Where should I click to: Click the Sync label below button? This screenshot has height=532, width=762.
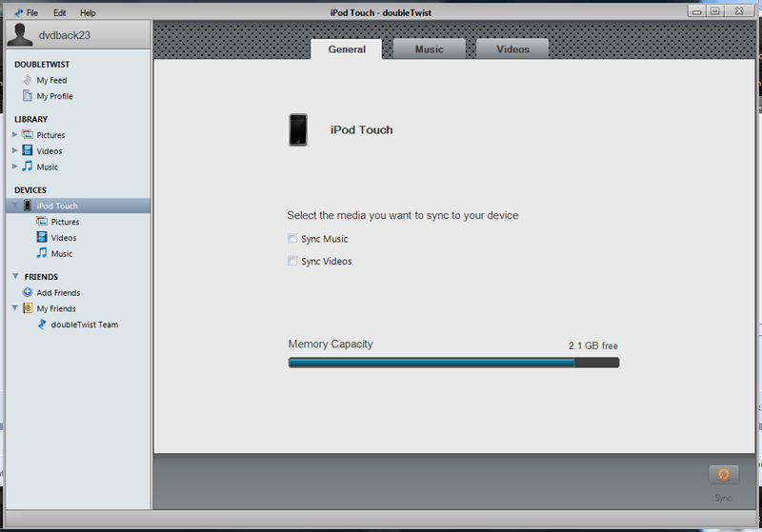723,498
